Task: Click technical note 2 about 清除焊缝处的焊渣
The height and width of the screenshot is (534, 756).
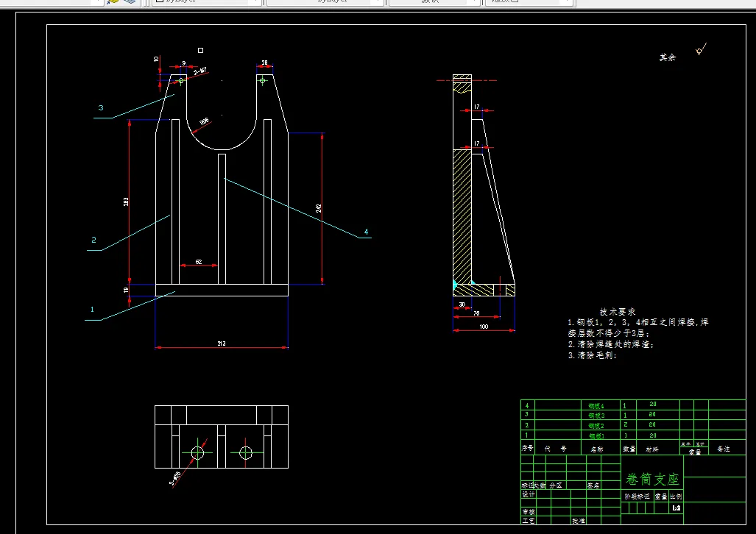Action: click(x=611, y=344)
